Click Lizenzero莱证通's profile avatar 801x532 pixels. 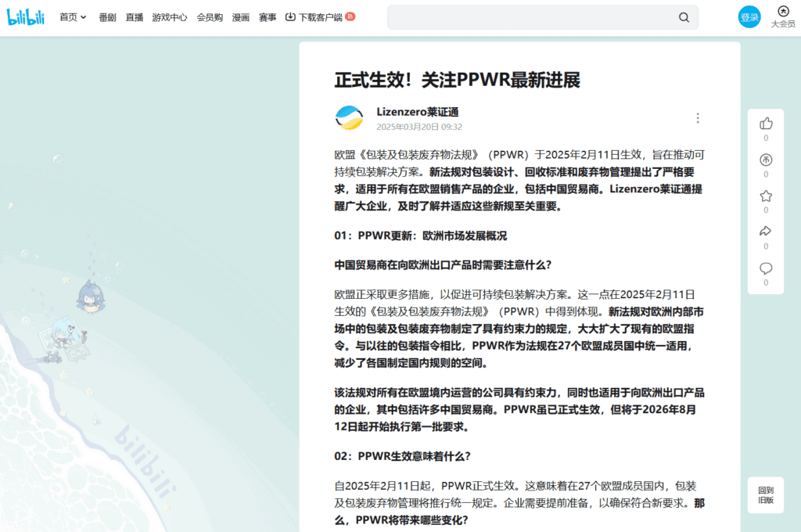click(x=349, y=117)
